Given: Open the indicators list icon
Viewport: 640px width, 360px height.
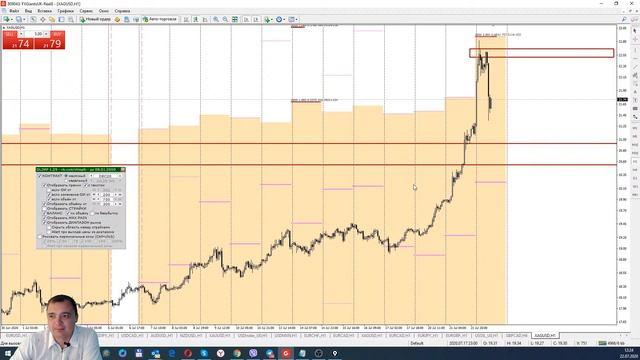Looking at the screenshot, I should [x=267, y=19].
